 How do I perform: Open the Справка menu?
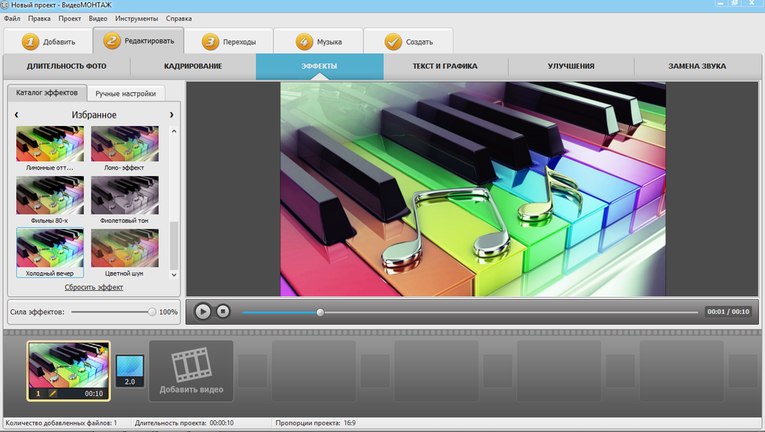tap(179, 19)
